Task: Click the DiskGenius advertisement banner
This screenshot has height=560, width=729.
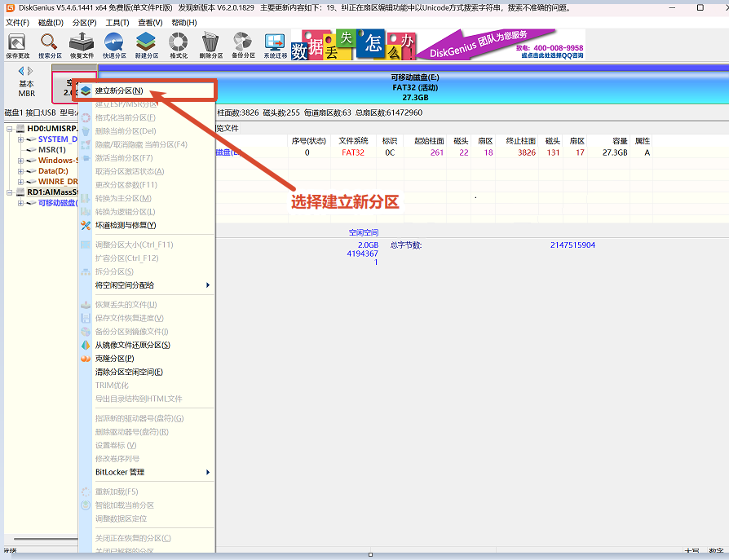Action: 438,45
